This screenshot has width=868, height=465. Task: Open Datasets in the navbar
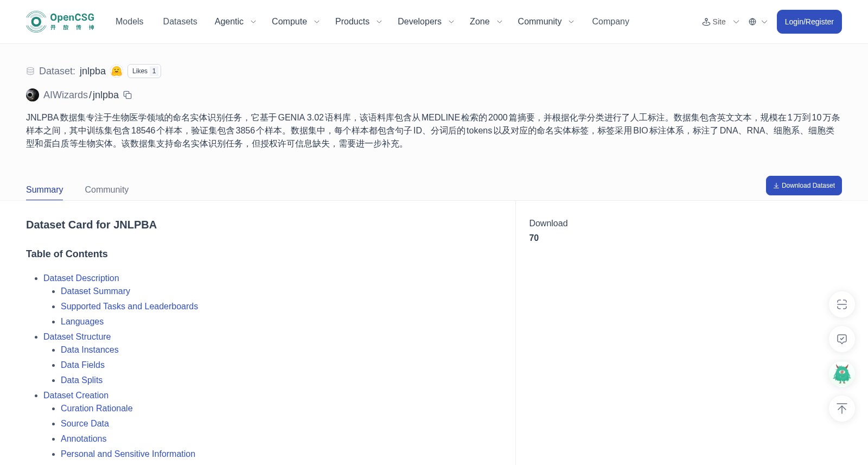180,22
